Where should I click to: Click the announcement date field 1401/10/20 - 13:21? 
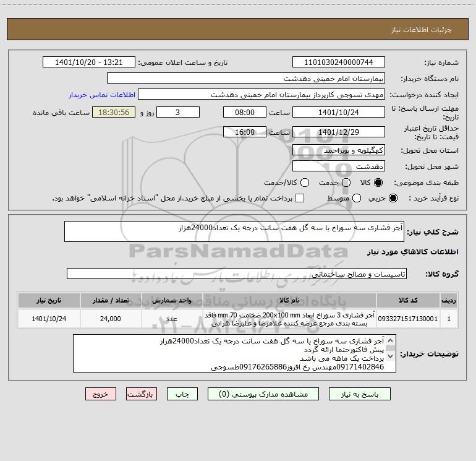click(89, 62)
